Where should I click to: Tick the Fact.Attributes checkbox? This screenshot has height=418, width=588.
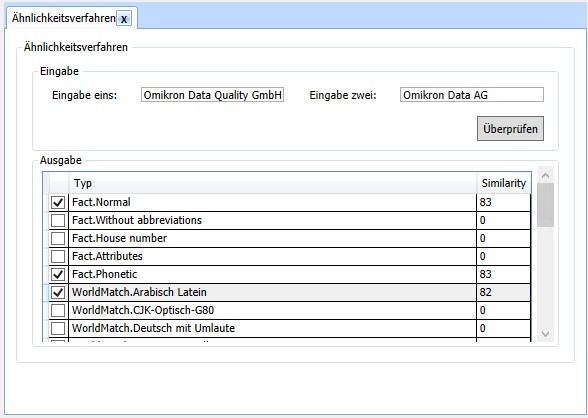pos(58,256)
